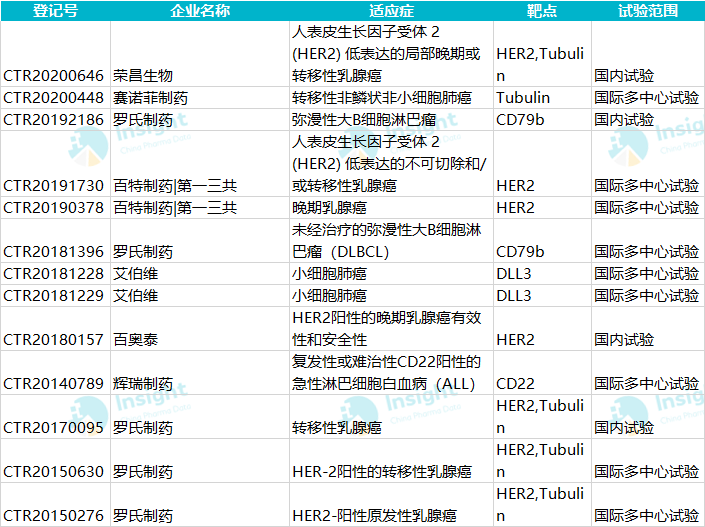Click 罗氏制药 in row CTR20150276
The height and width of the screenshot is (527, 705).
[x=143, y=516]
